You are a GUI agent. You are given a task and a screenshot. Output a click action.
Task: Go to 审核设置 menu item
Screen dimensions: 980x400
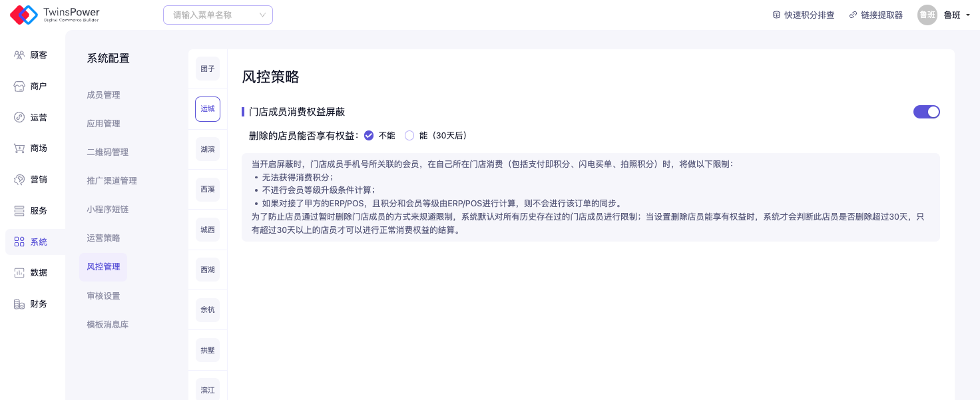point(103,296)
